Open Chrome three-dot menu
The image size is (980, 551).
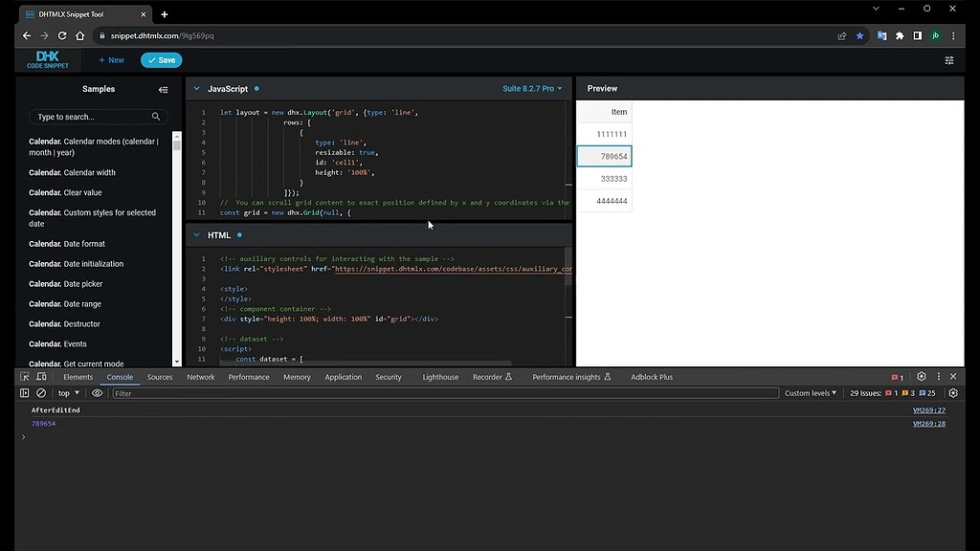(x=953, y=35)
